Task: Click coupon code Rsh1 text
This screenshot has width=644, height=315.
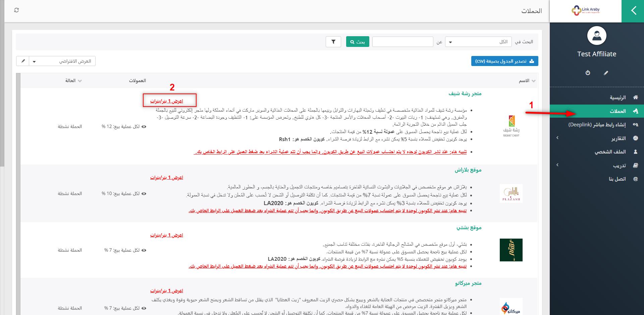Action: pos(285,139)
